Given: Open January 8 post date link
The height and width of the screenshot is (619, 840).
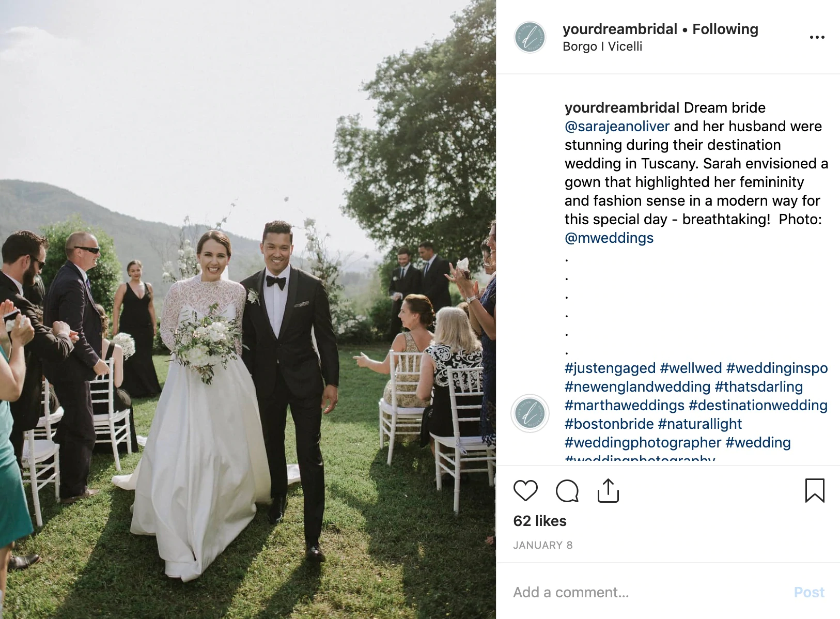Looking at the screenshot, I should [543, 545].
